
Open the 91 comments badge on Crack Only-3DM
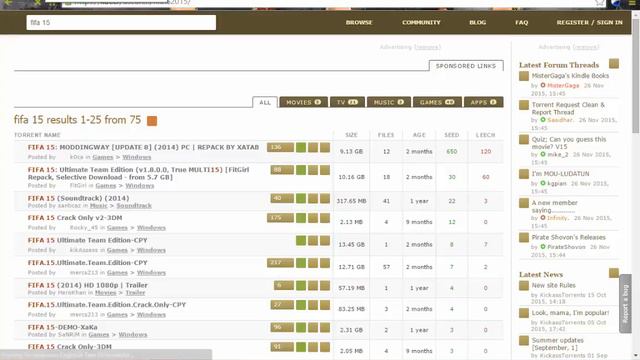pos(282,347)
